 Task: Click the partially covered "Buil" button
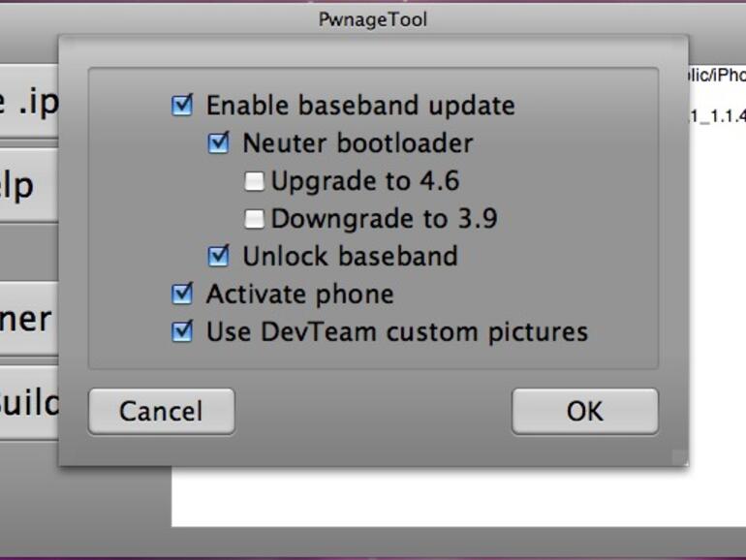(28, 402)
